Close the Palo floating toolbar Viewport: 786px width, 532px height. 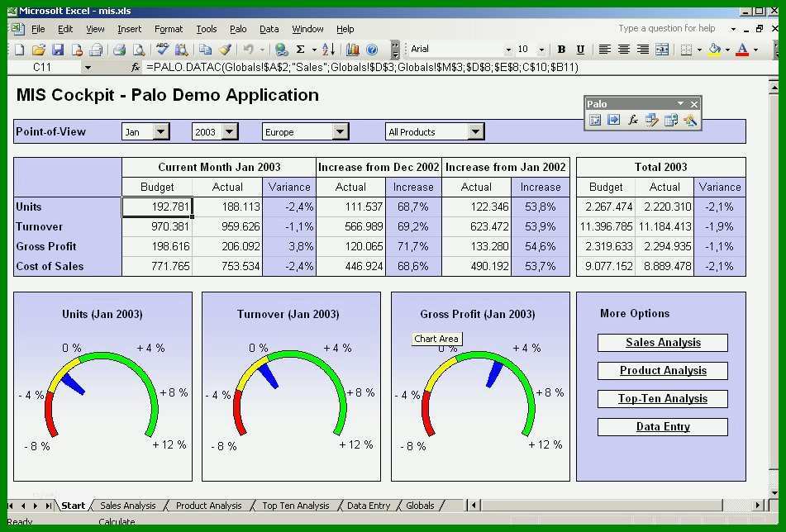(x=693, y=104)
